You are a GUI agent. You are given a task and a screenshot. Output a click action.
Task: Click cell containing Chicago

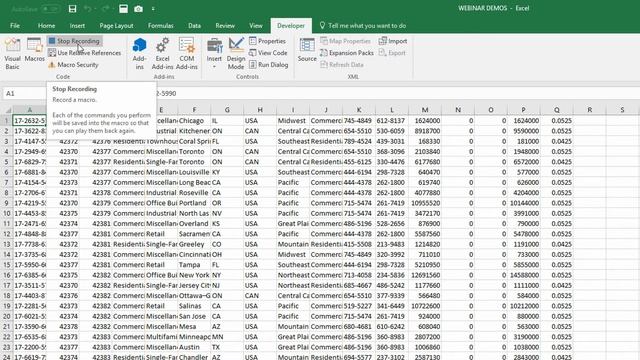tap(194, 121)
